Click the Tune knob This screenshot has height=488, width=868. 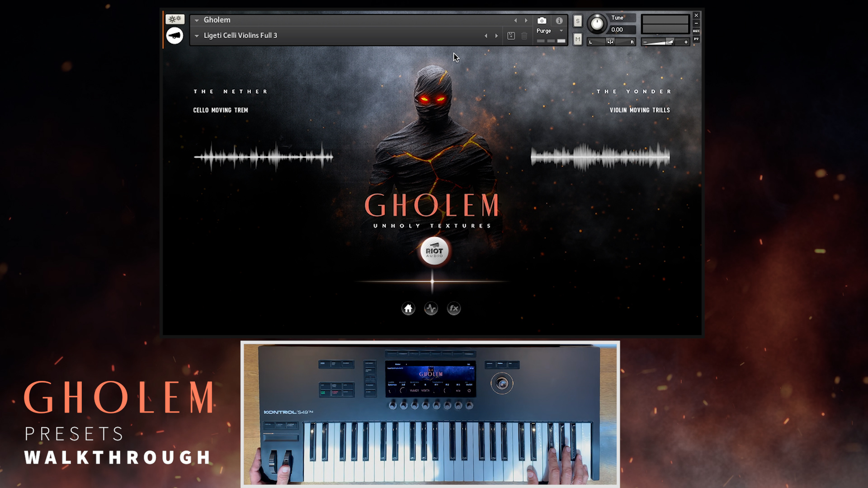597,23
